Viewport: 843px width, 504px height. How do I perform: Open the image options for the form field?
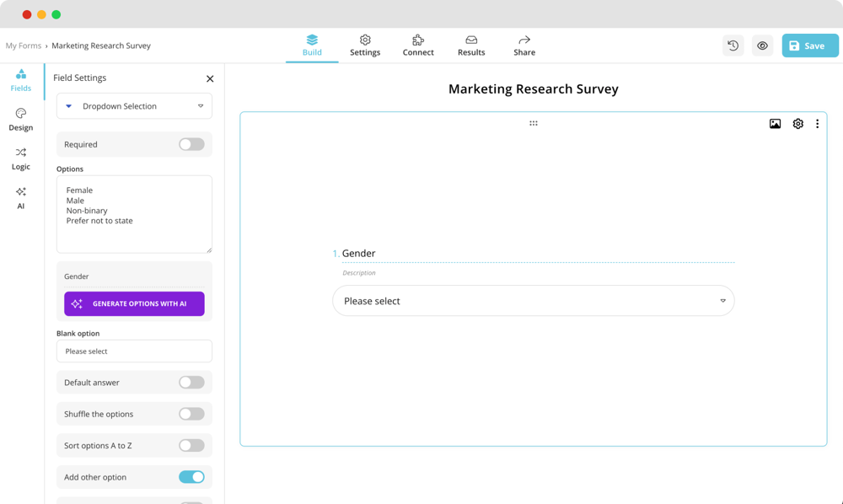pos(774,123)
